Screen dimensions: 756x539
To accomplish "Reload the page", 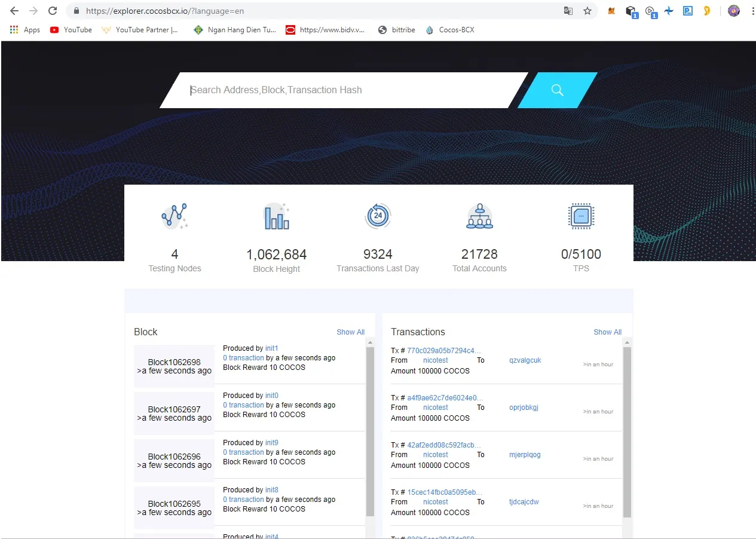I will [x=53, y=11].
